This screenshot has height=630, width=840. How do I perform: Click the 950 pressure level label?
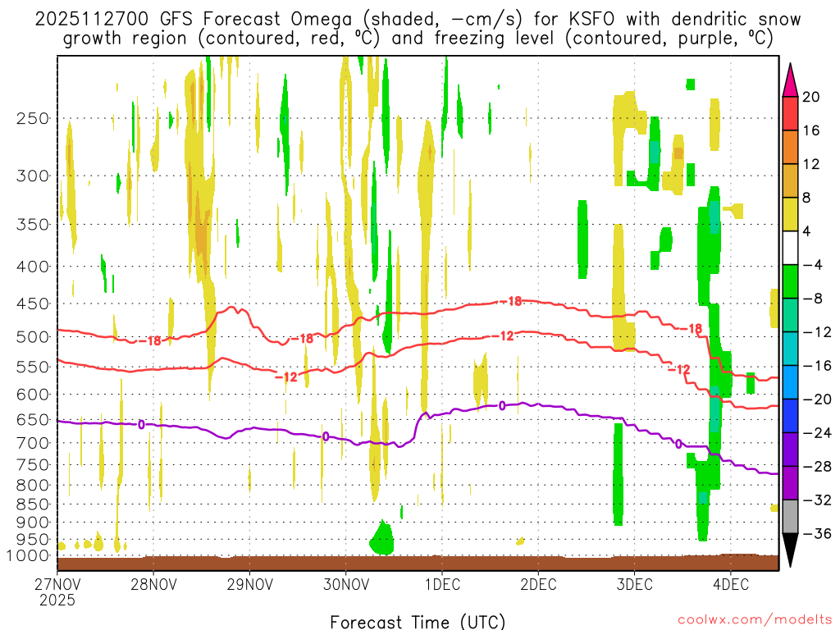pyautogui.click(x=33, y=540)
